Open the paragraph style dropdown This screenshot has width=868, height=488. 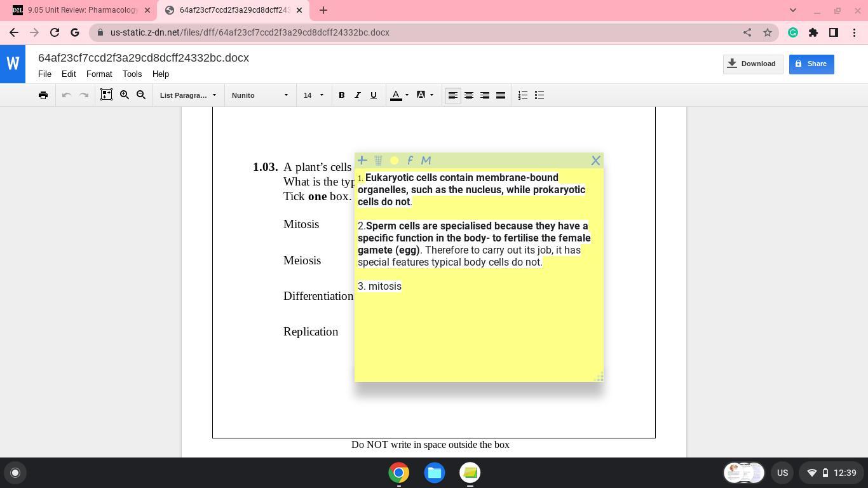coord(188,95)
